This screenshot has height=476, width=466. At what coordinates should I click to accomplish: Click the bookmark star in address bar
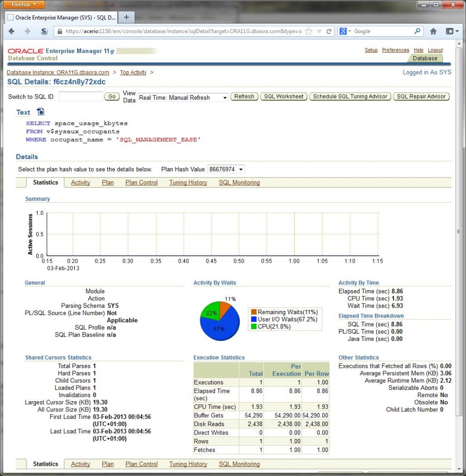(309, 31)
